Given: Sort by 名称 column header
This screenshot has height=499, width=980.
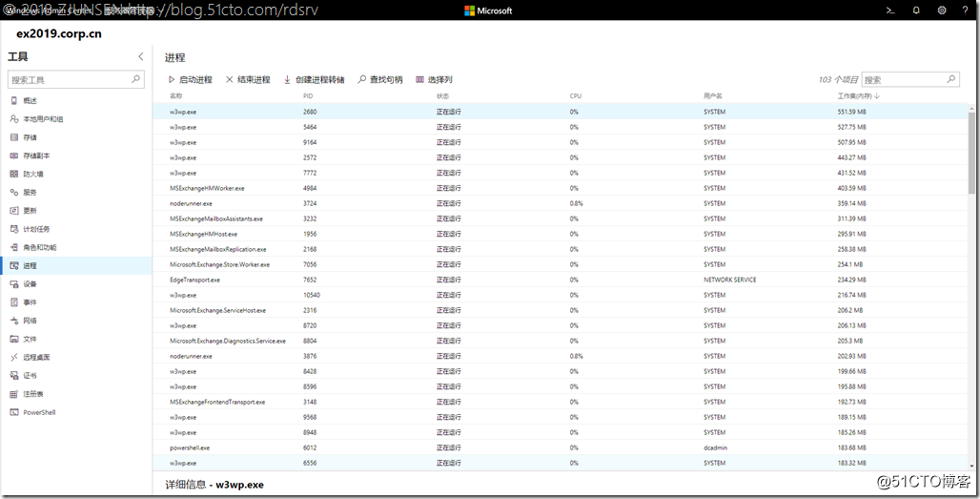Looking at the screenshot, I should [x=175, y=96].
